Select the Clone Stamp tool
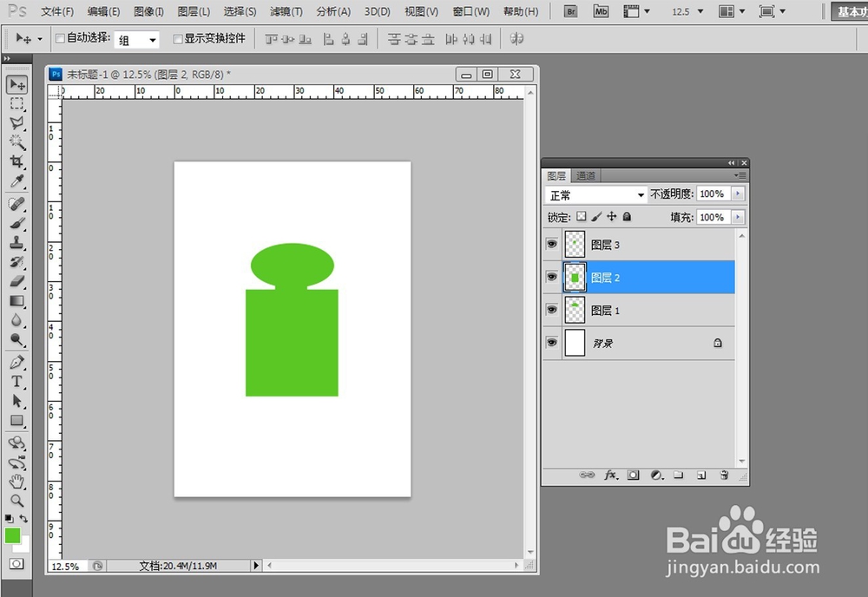Viewport: 868px width, 597px height. pyautogui.click(x=17, y=242)
